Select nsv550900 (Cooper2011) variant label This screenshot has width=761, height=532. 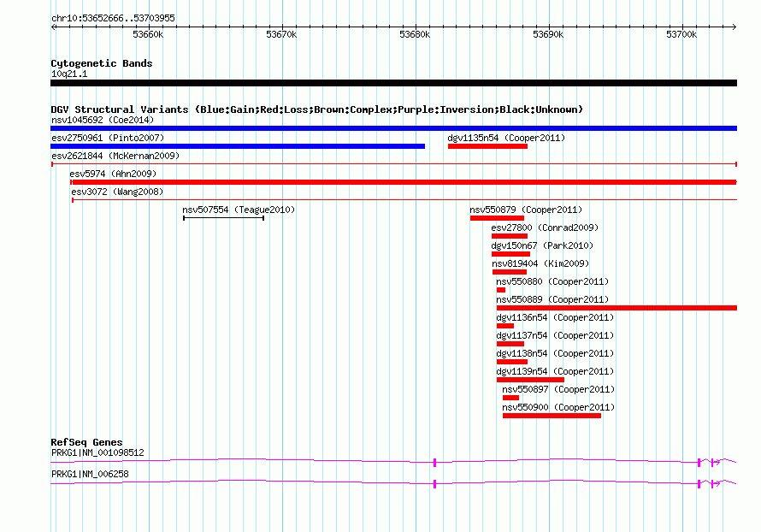558,407
